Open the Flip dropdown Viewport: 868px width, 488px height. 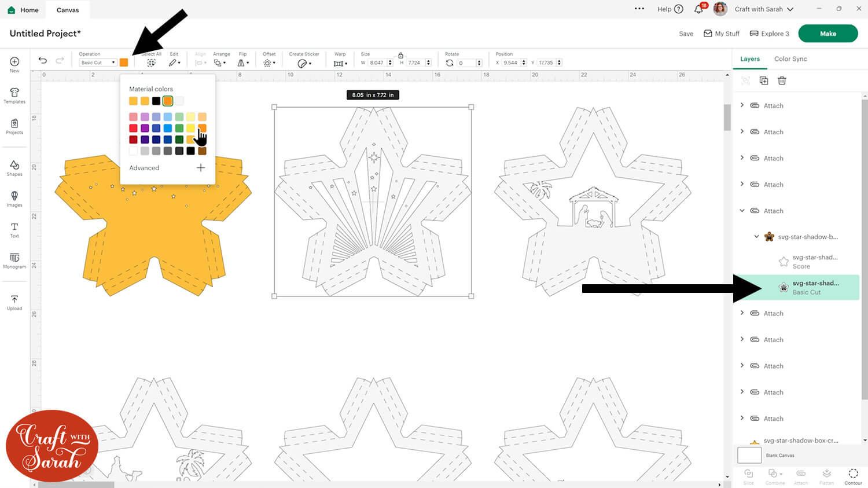click(x=243, y=63)
